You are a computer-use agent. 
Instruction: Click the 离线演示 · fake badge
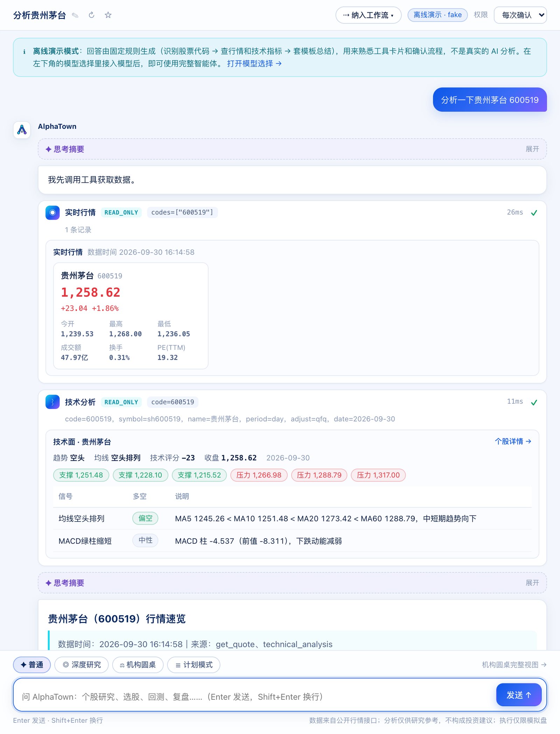click(x=437, y=15)
